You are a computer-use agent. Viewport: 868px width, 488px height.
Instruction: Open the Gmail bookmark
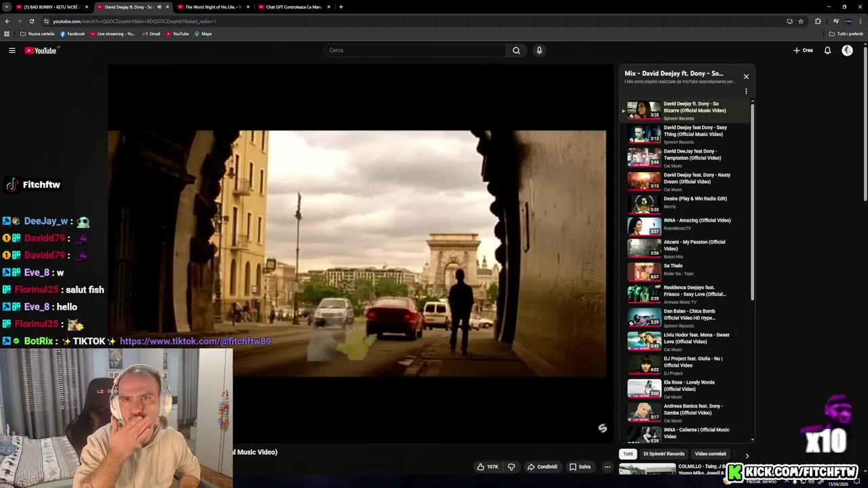tap(151, 34)
